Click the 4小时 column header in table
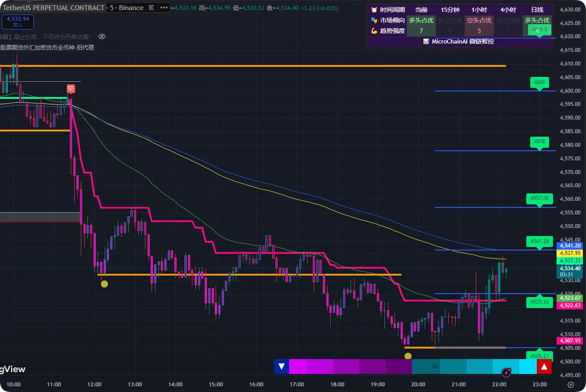586x392 pixels. [x=508, y=10]
